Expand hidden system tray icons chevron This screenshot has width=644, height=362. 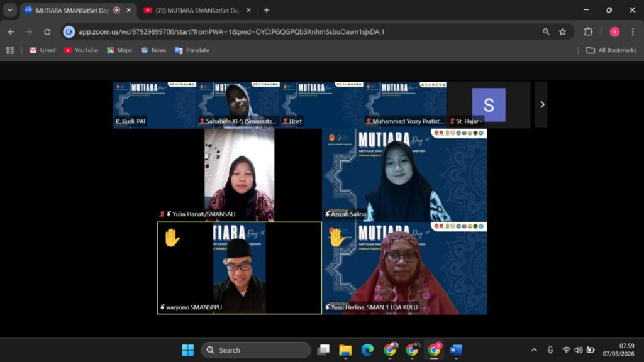(534, 350)
